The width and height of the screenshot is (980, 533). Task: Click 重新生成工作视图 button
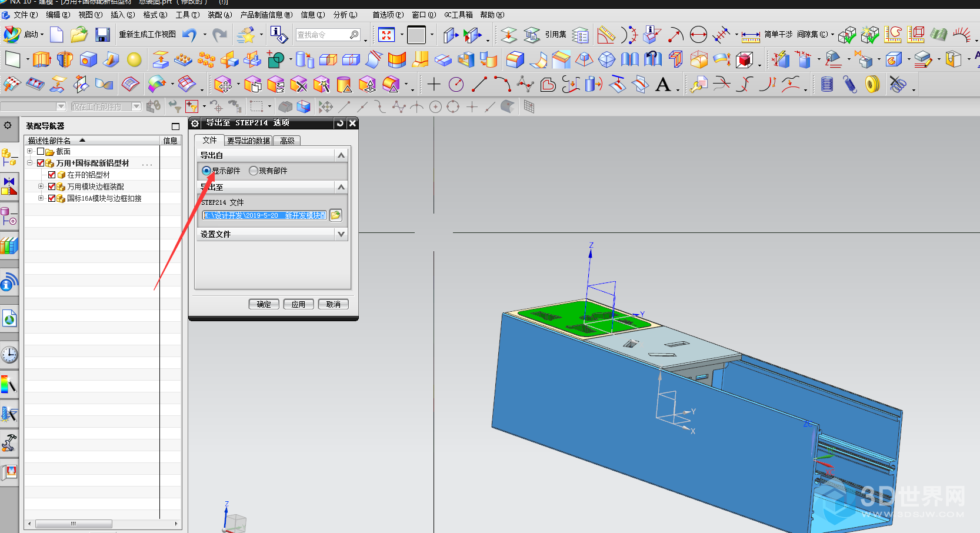147,35
